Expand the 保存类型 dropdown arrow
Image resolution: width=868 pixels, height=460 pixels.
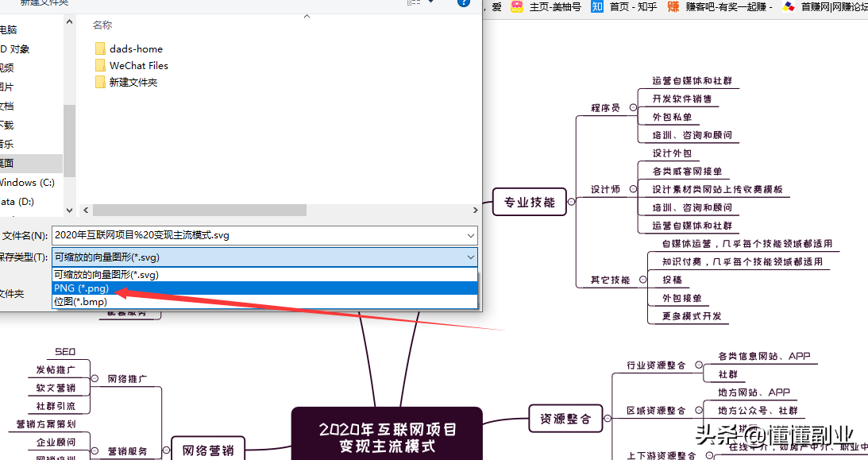tap(471, 257)
